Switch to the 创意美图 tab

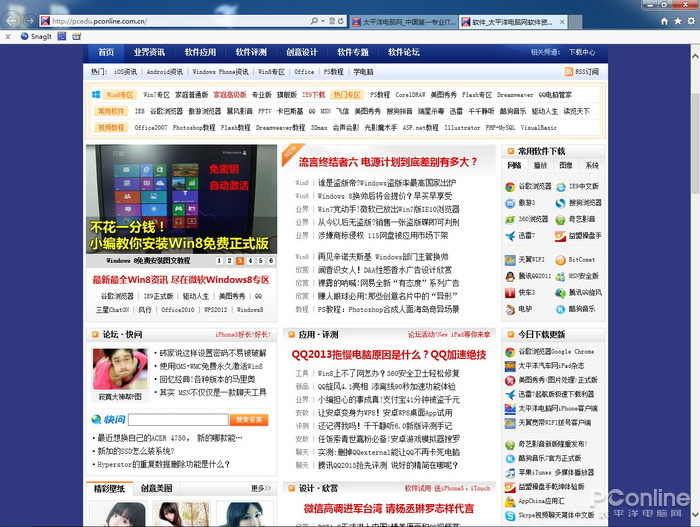(x=156, y=489)
